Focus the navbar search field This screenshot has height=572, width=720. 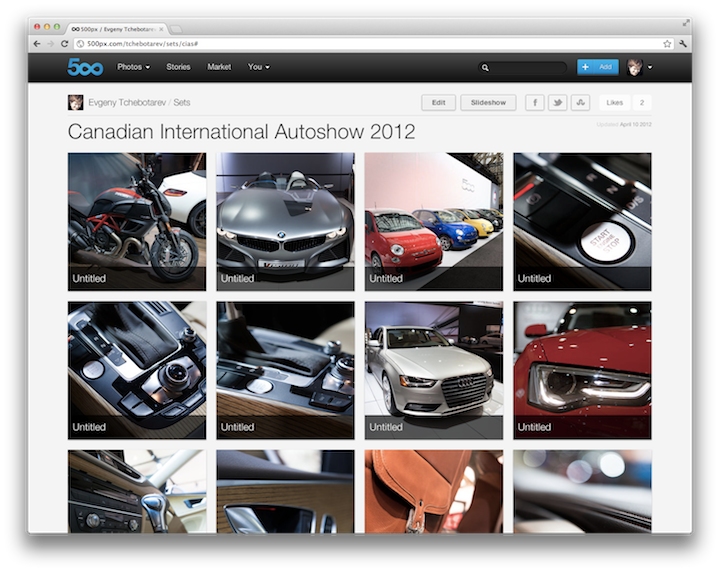pos(523,67)
